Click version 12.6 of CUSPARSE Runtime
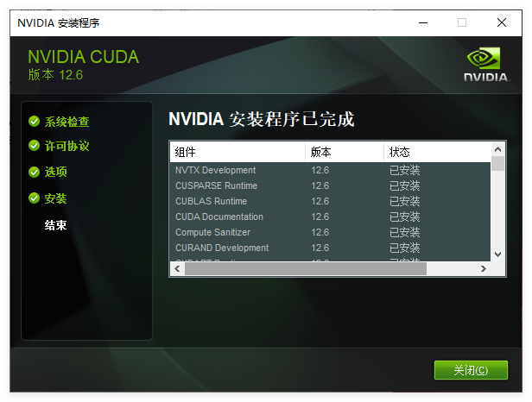This screenshot has width=532, height=402. [x=320, y=185]
